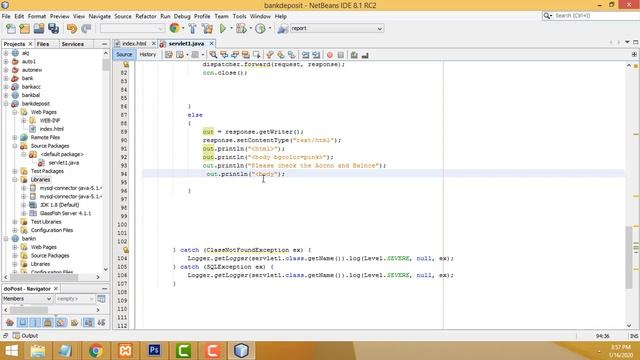Open the File menu
The image size is (640, 360).
6,16
